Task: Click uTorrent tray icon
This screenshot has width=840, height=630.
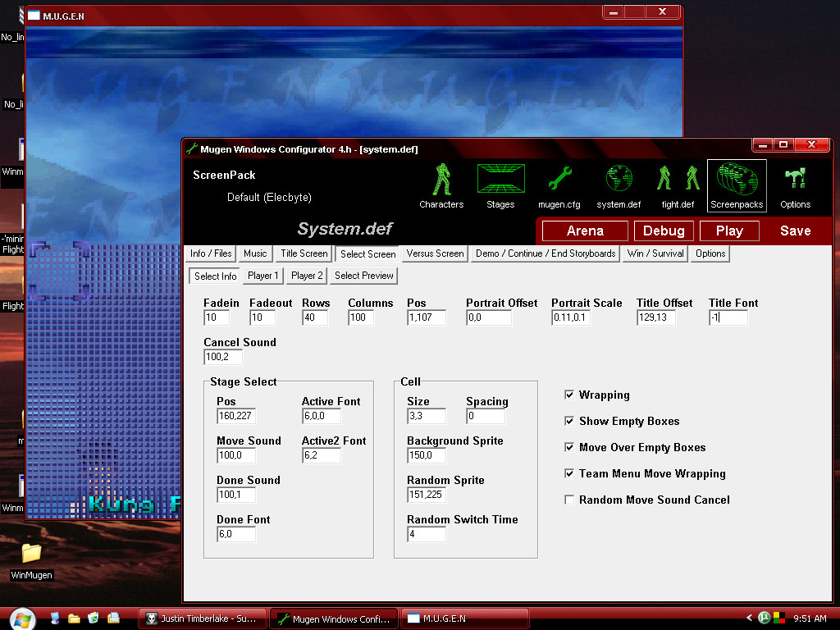Action: tap(765, 619)
